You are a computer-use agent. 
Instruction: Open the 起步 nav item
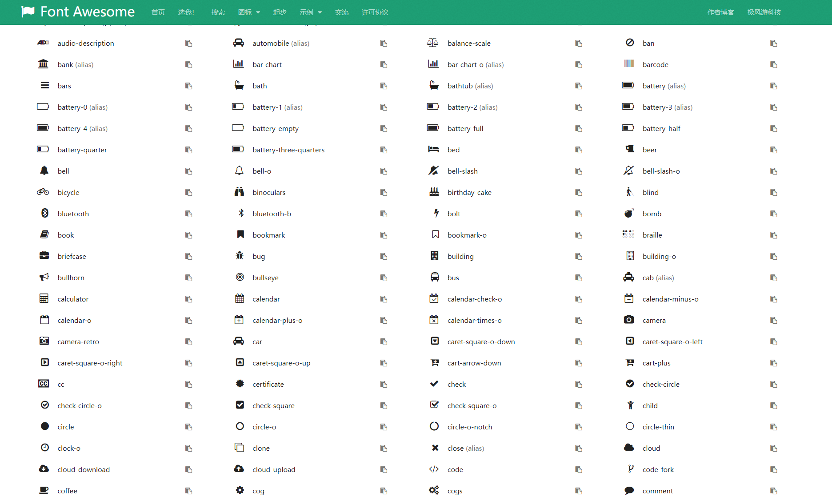click(x=280, y=12)
